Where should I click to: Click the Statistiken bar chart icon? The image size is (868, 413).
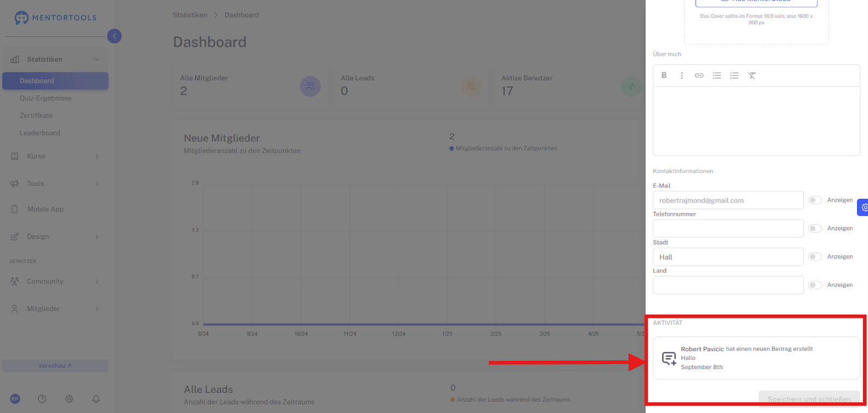click(15, 60)
